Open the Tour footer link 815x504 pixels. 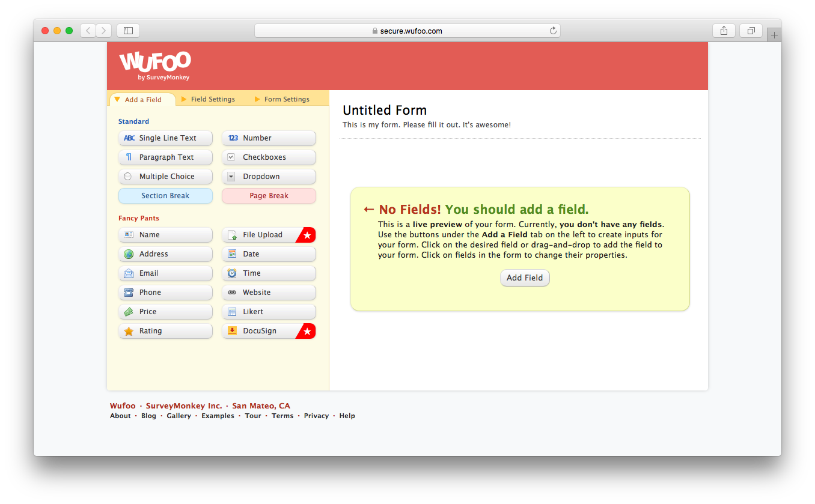point(253,416)
